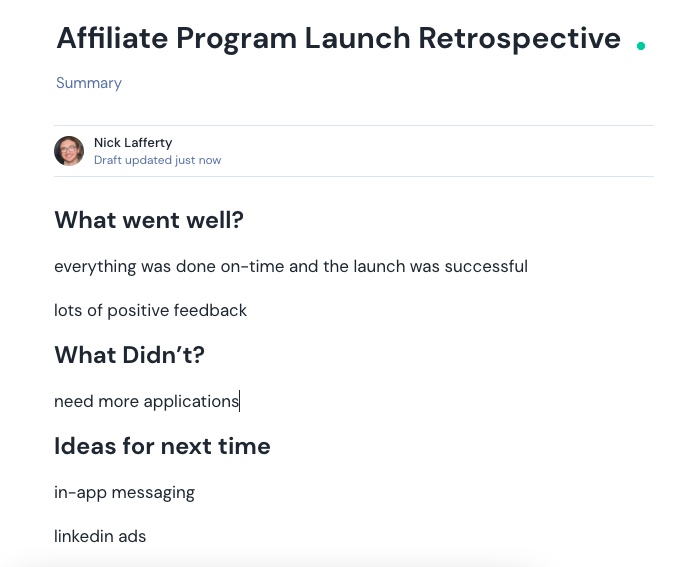The image size is (693, 567).
Task: Click the word 'ads' in the last line
Action: [132, 537]
